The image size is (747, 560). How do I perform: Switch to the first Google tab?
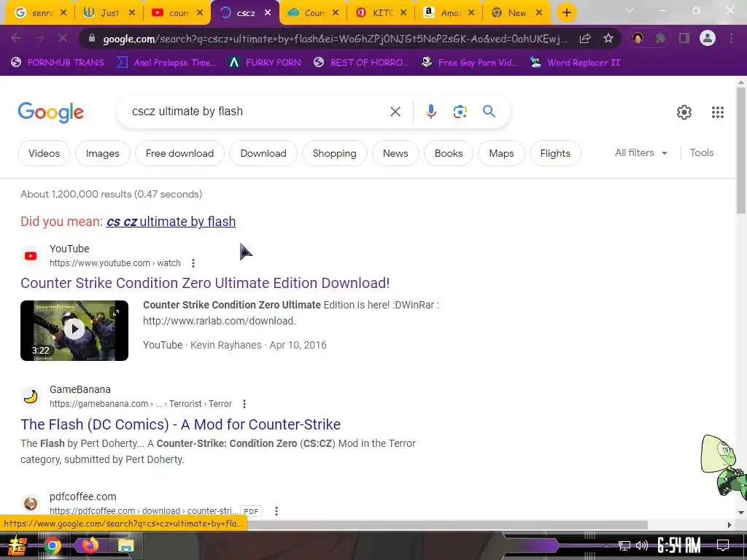pyautogui.click(x=41, y=13)
